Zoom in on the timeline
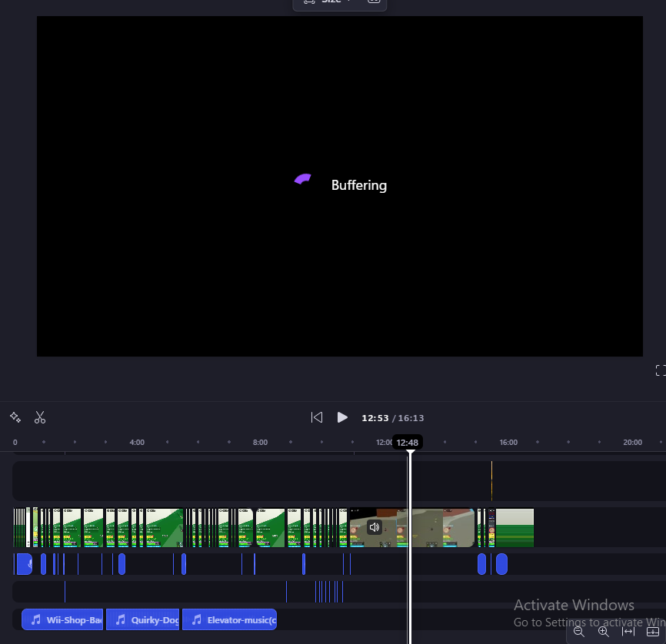The image size is (666, 644). pyautogui.click(x=604, y=632)
